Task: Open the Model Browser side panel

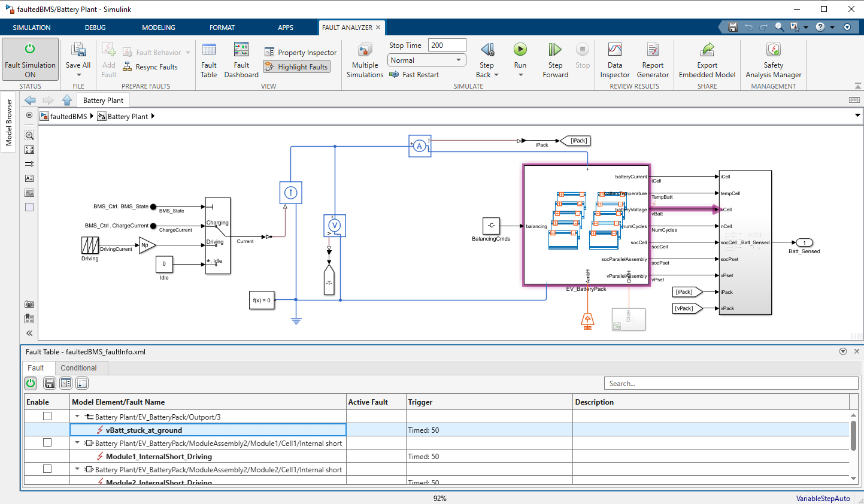Action: [x=8, y=123]
